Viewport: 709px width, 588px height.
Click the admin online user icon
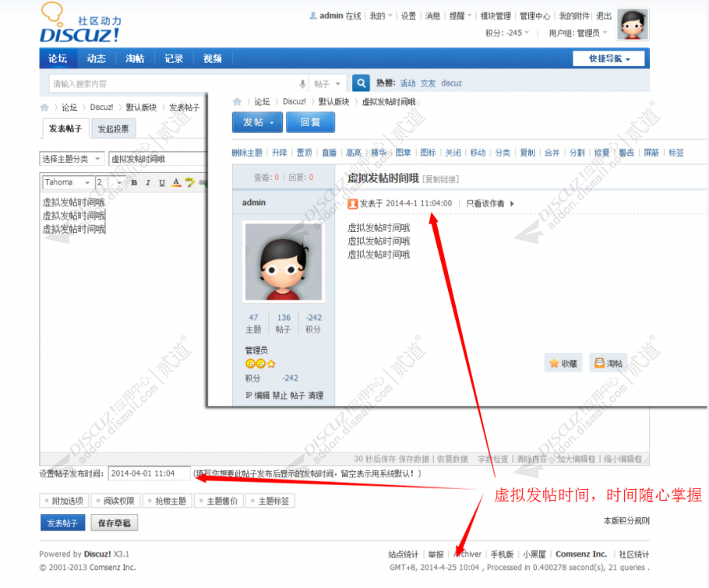coord(313,16)
